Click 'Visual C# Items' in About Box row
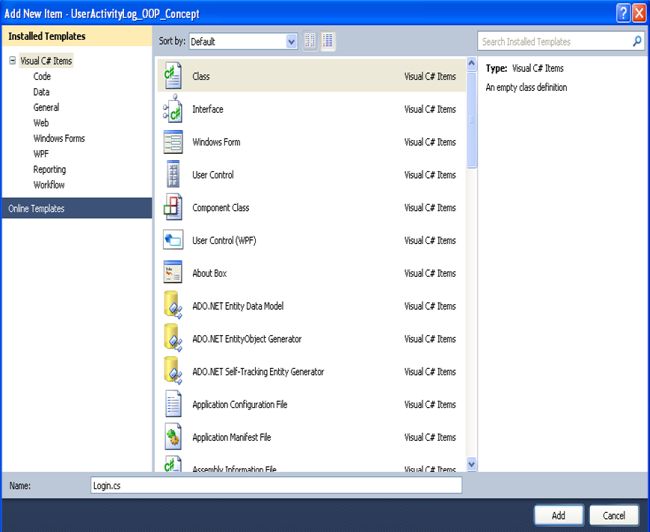This screenshot has height=532, width=650. (x=430, y=273)
